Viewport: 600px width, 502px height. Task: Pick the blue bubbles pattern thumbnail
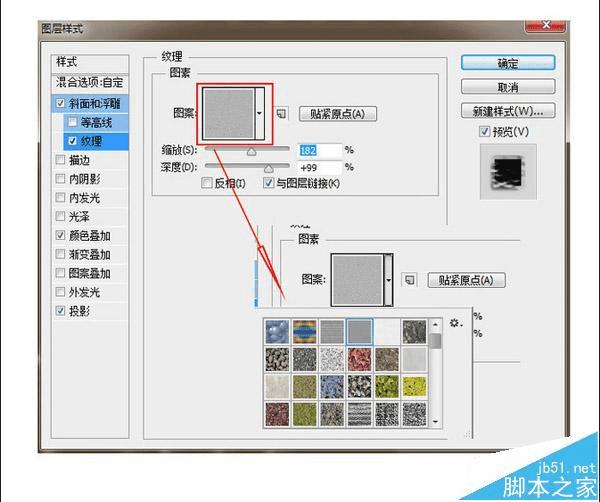click(x=277, y=331)
